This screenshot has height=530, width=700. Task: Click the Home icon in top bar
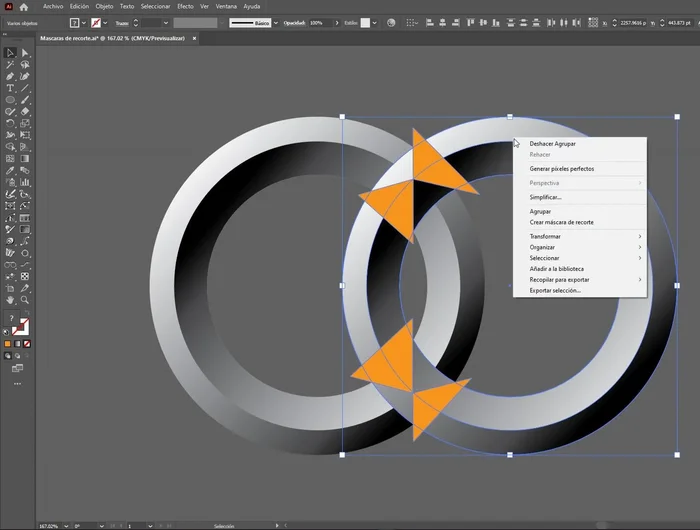coord(24,6)
